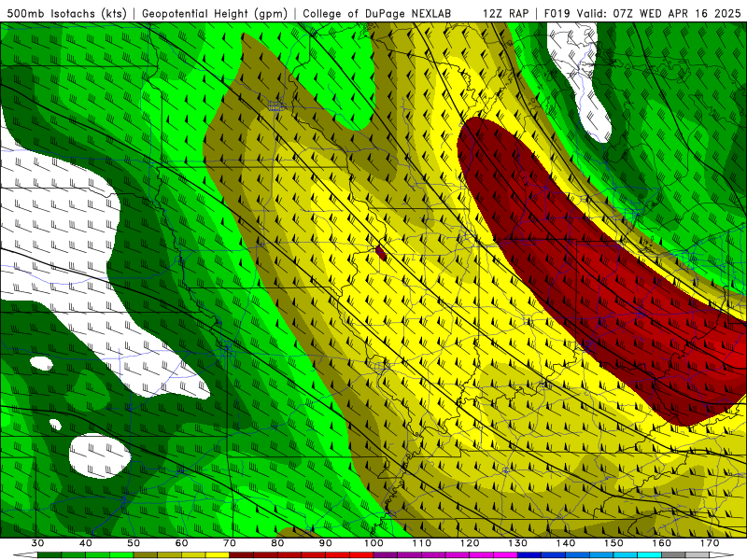
Task: Click the '12Z RAP' model run label
Action: [505, 13]
